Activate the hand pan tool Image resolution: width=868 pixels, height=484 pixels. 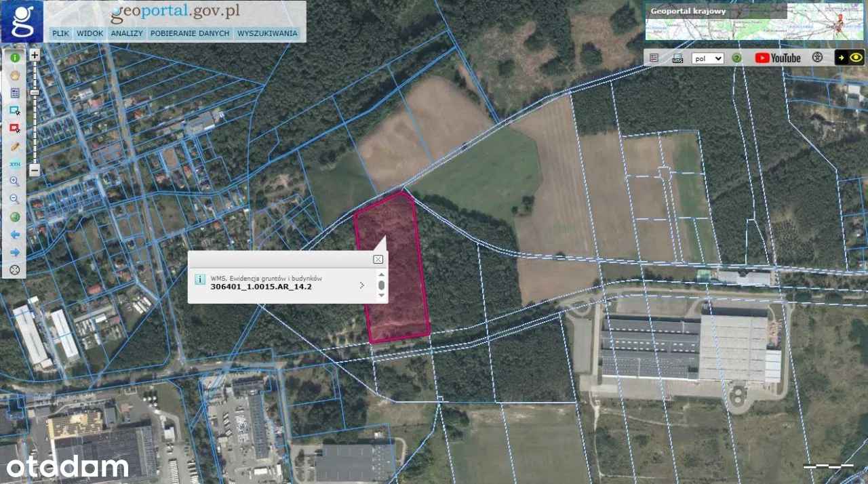[x=14, y=75]
